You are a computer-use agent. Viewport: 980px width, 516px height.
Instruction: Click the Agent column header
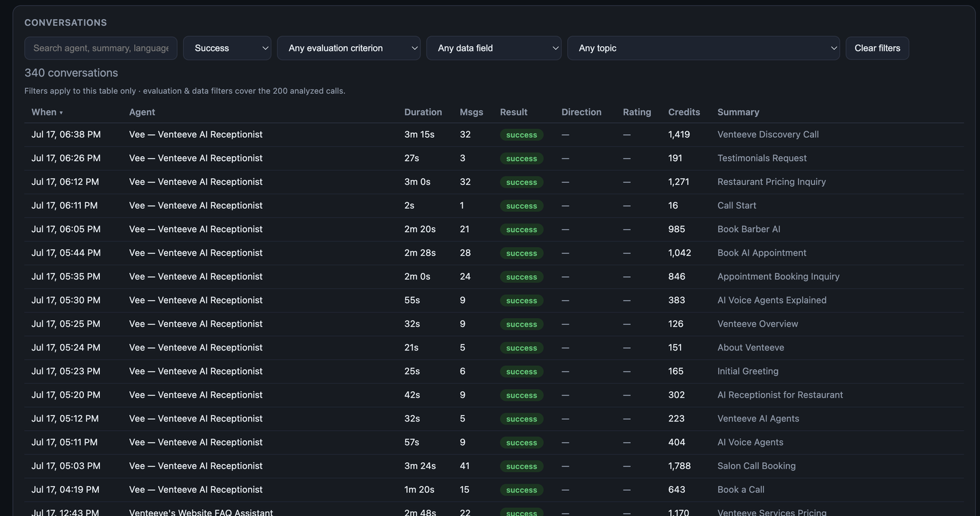coord(142,112)
